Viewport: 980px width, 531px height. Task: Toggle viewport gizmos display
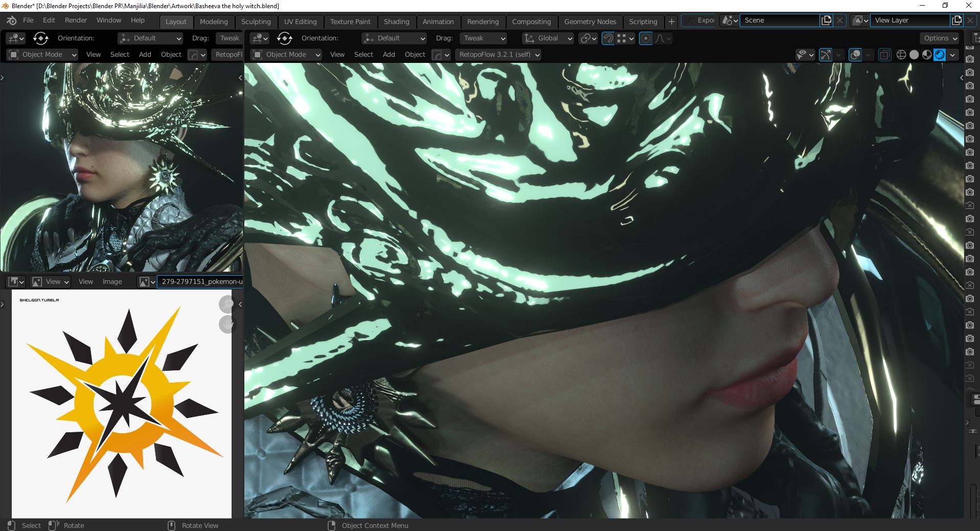point(825,55)
